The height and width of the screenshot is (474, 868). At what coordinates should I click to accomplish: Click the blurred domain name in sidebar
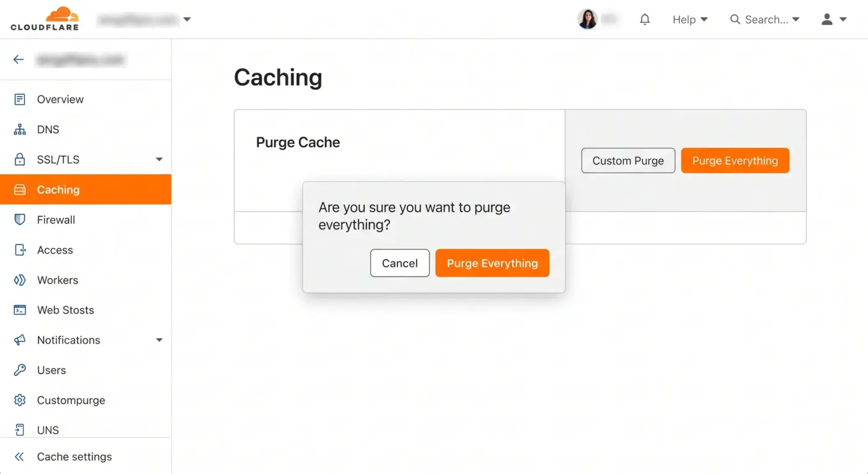(x=81, y=60)
